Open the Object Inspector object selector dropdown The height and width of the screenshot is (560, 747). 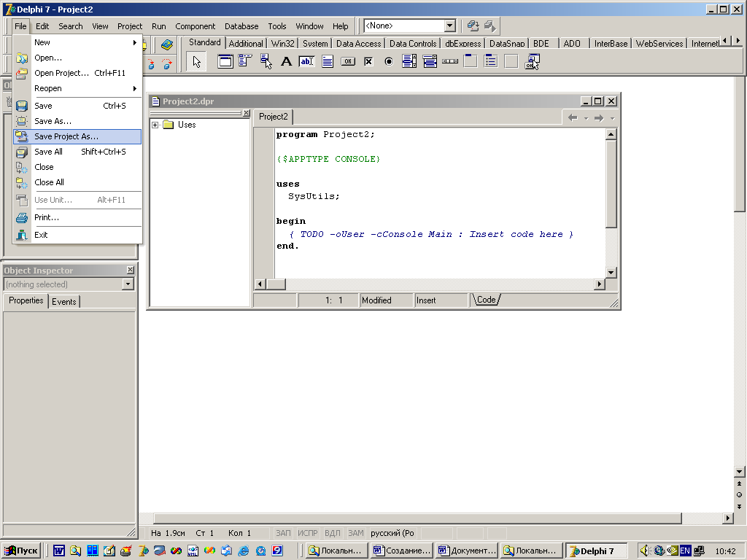128,284
